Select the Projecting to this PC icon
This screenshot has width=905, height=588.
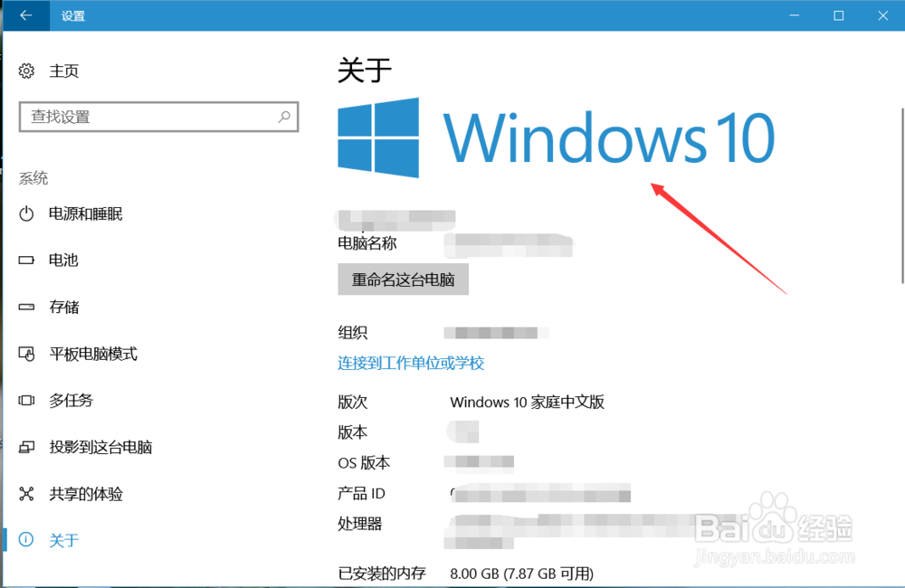pos(26,447)
